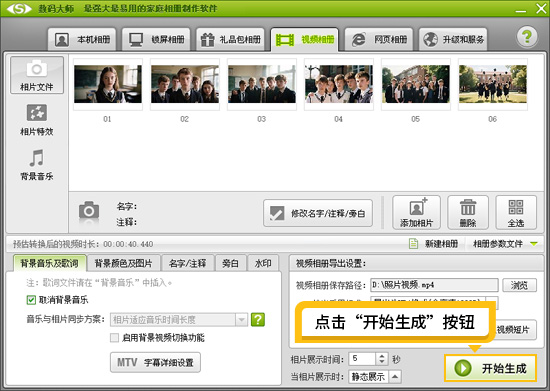Image resolution: width=550 pixels, height=391 pixels.
Task: Switch to the 网页相册 tab
Action: point(379,39)
